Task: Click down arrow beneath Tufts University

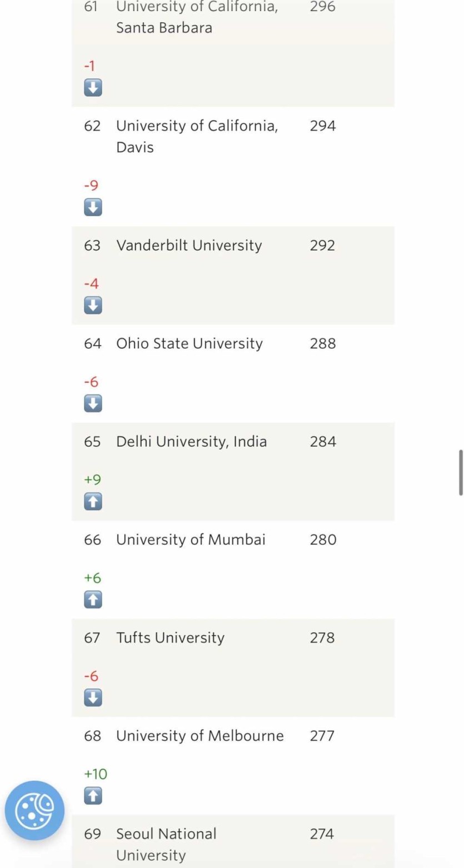Action: pyautogui.click(x=93, y=697)
